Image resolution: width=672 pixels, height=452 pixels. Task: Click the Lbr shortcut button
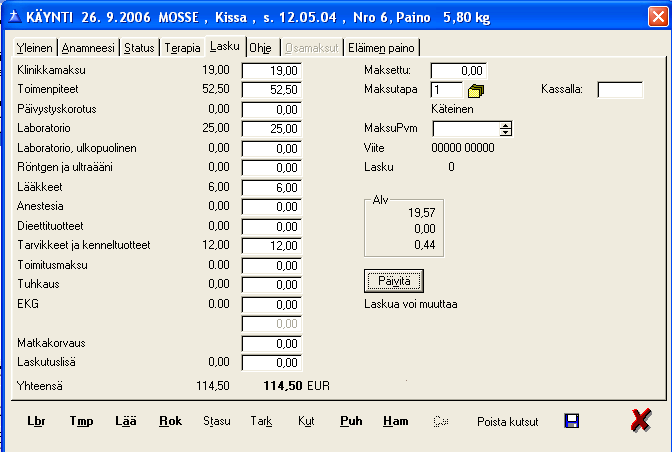tap(36, 421)
